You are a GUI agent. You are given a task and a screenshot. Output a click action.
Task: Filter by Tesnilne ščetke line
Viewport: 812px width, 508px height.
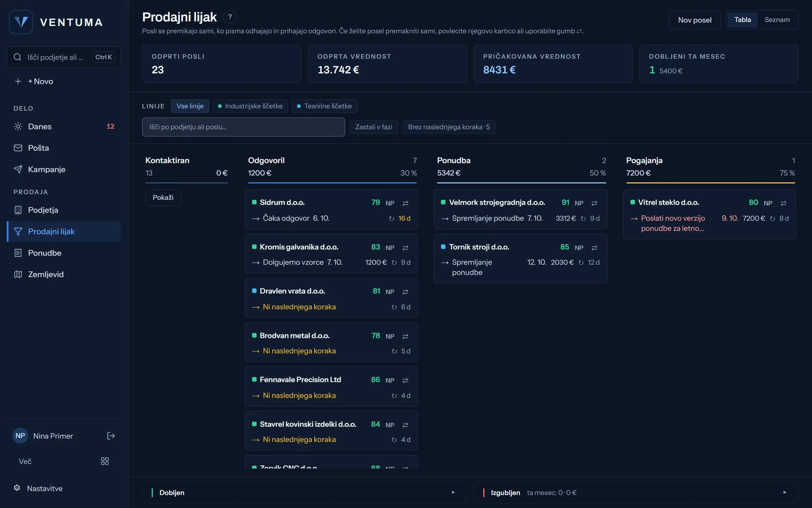[325, 106]
